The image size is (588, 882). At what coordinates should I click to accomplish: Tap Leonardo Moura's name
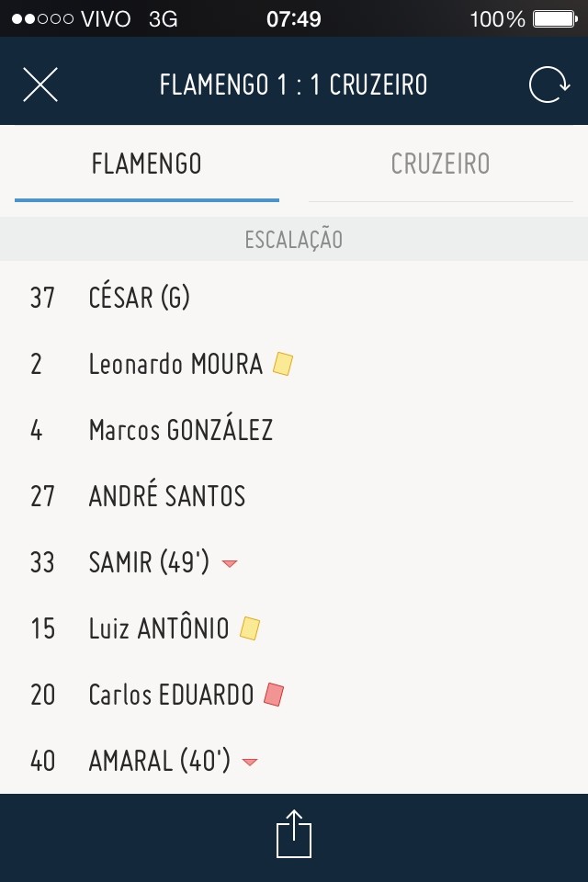(x=175, y=365)
